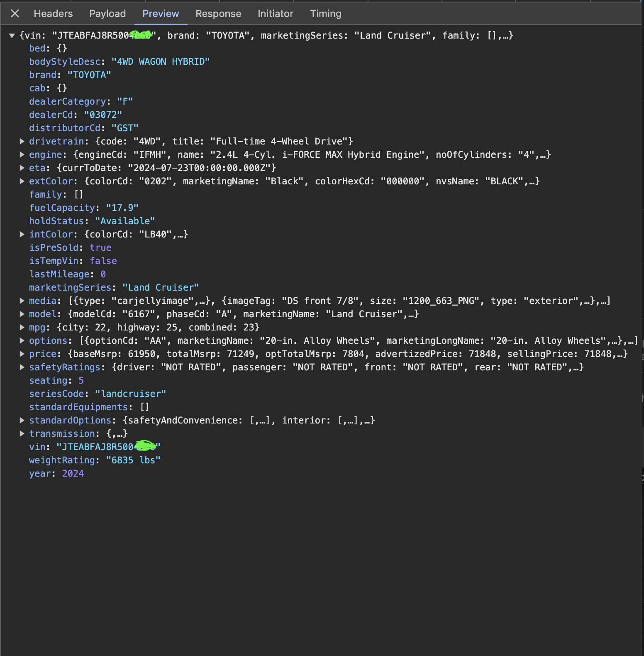This screenshot has width=644, height=656.
Task: Click the family property row
Action: [x=56, y=194]
